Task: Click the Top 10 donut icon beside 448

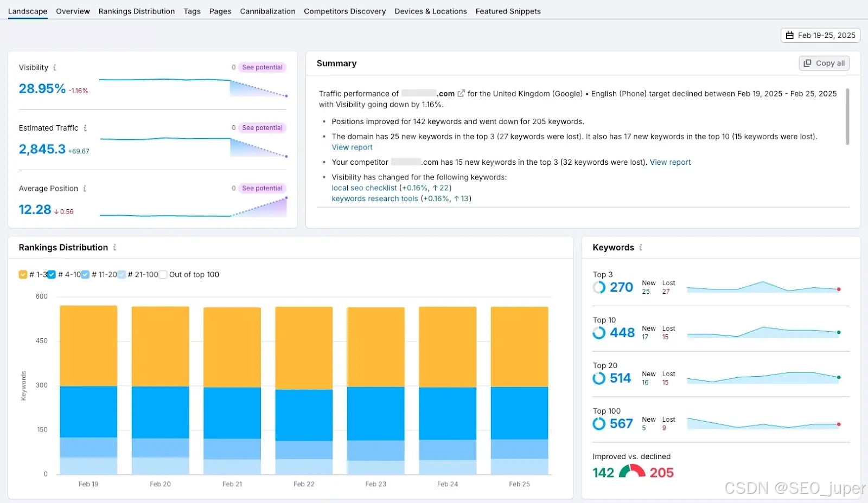Action: [599, 333]
